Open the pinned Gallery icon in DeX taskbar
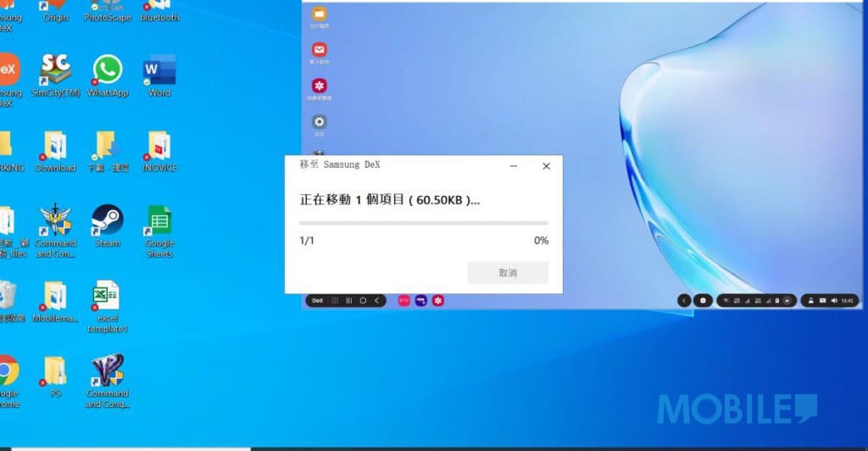The width and height of the screenshot is (868, 451). click(x=438, y=300)
